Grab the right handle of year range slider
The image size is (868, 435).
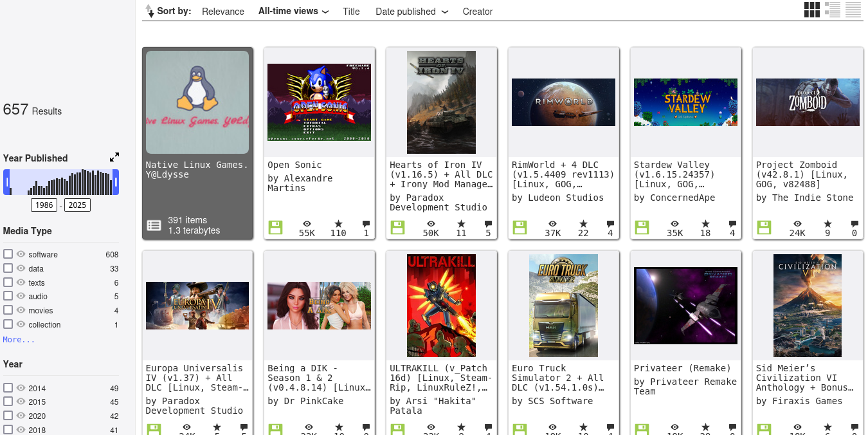tap(116, 182)
